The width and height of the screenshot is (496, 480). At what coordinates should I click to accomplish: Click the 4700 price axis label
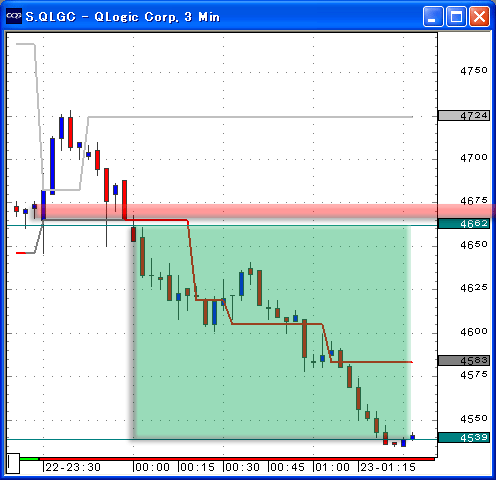pos(474,157)
